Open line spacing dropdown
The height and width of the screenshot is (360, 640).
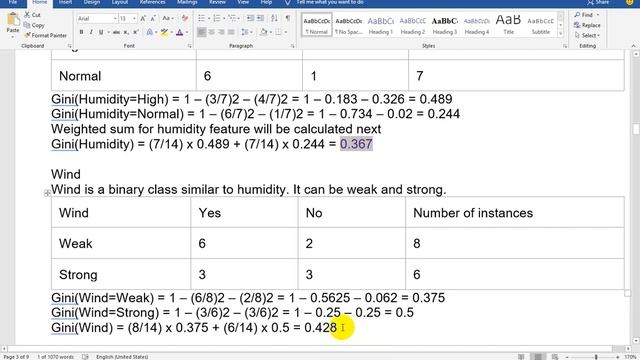click(247, 32)
